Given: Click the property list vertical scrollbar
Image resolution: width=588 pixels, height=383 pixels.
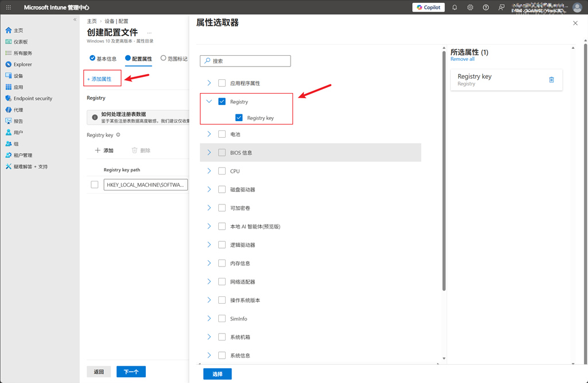Looking at the screenshot, I should [444, 171].
